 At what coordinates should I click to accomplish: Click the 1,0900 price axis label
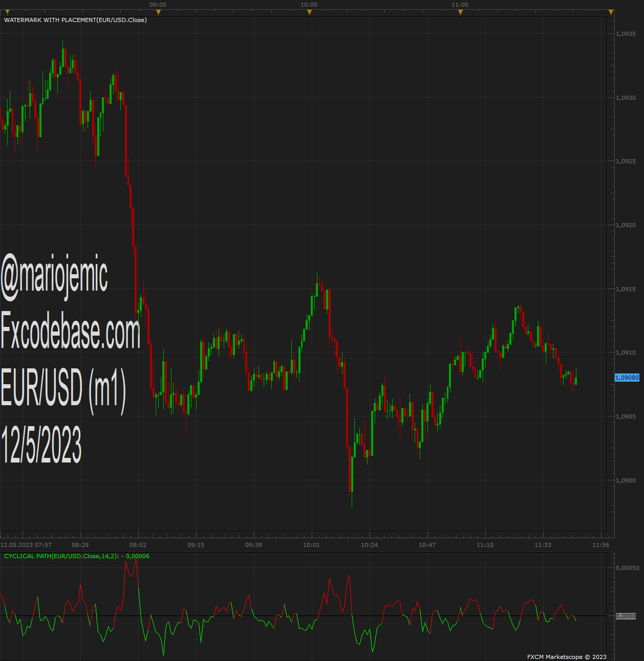[626, 480]
